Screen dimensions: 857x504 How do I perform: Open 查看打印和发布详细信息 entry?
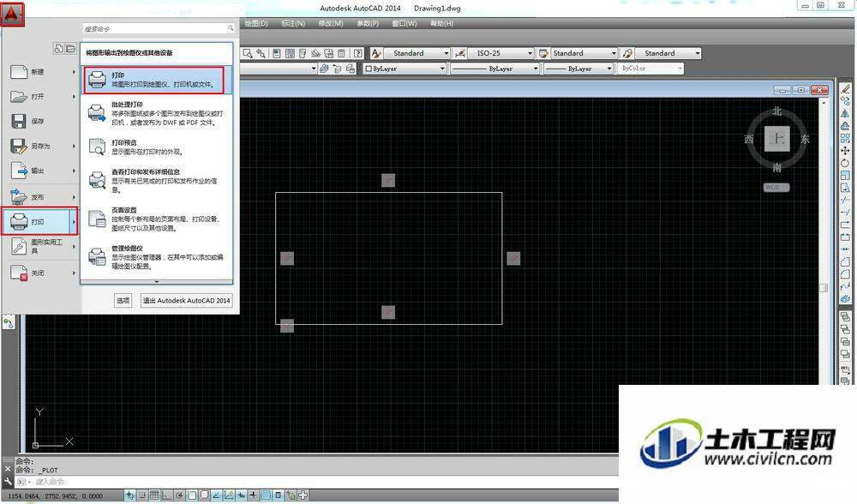click(x=156, y=180)
